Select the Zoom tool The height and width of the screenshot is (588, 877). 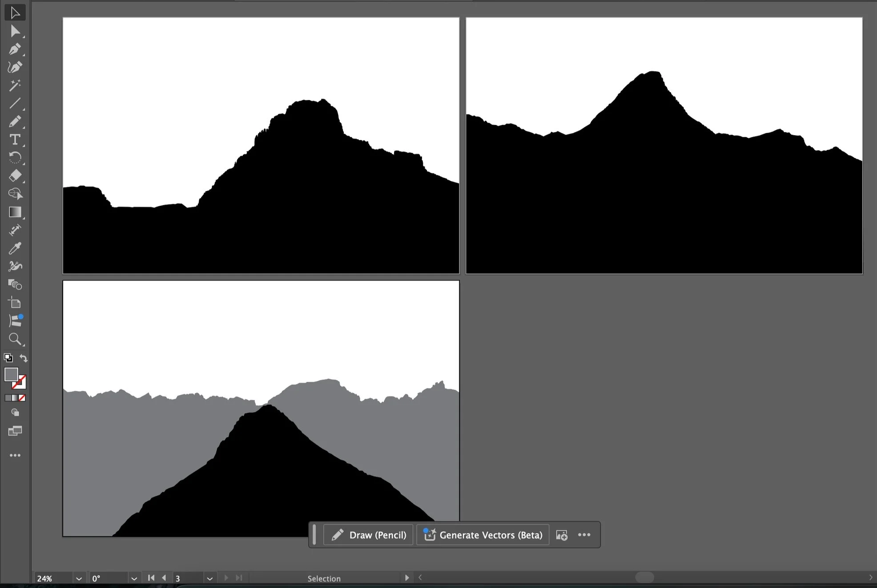click(15, 339)
